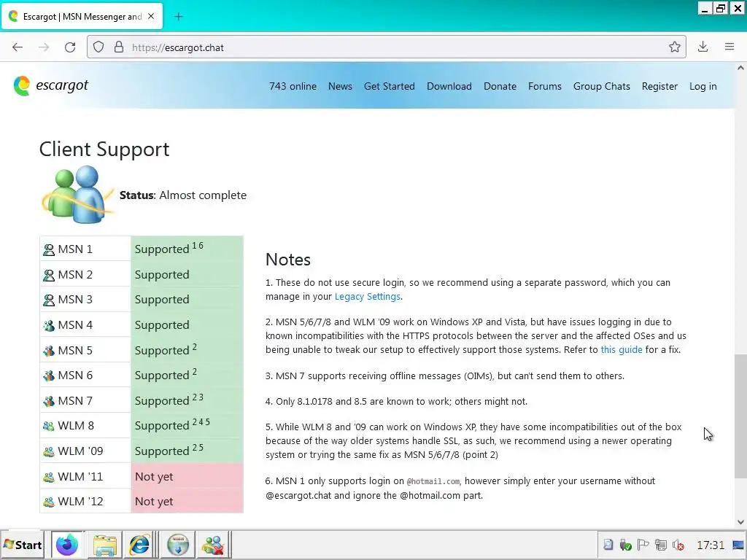The width and height of the screenshot is (747, 560).
Task: Click the 'Not yet' cell for WLM '12
Action: coord(187,501)
